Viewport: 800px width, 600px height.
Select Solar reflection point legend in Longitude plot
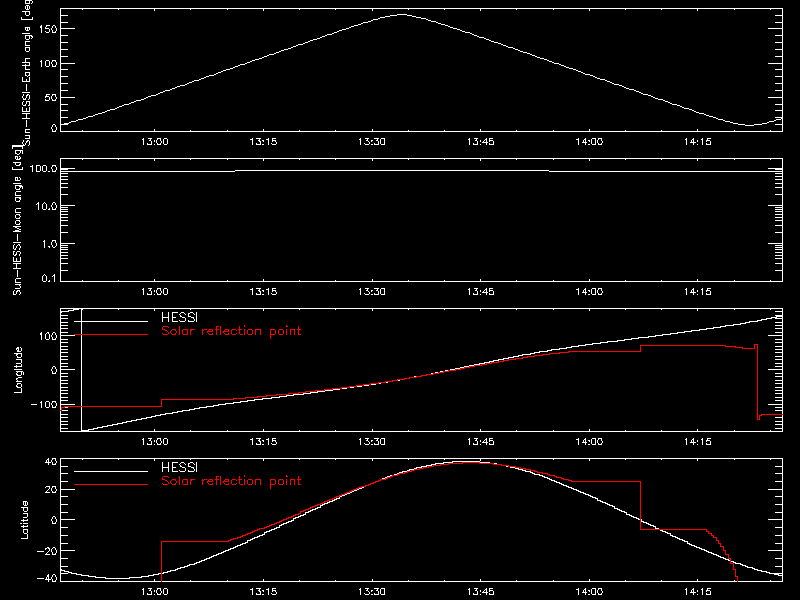tap(231, 331)
